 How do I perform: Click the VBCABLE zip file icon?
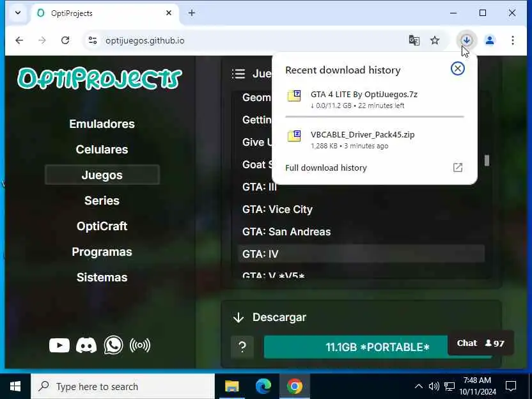point(294,136)
